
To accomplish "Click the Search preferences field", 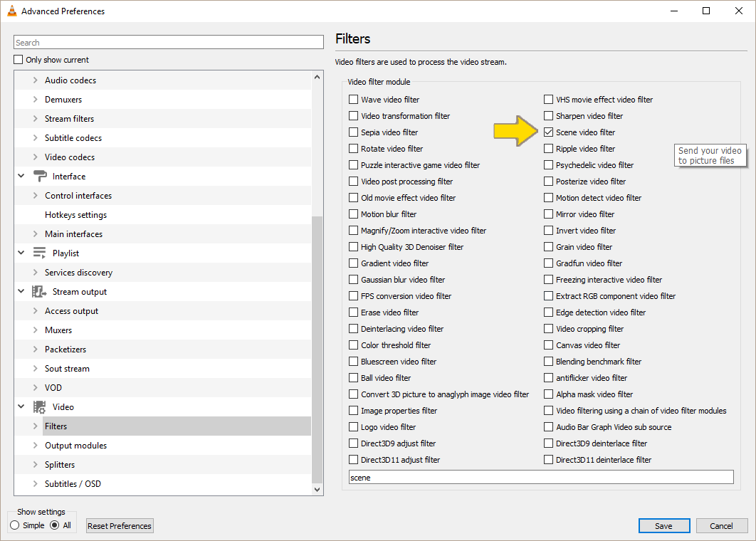I will click(x=169, y=43).
